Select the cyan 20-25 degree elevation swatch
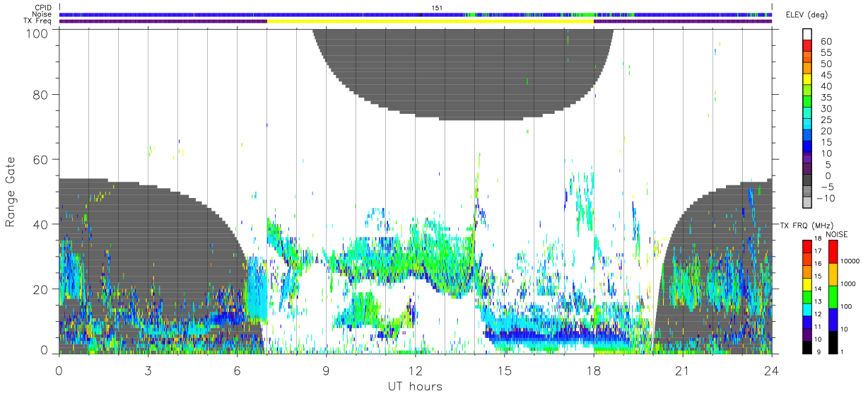Viewport: 868px width, 401px height. [x=808, y=125]
